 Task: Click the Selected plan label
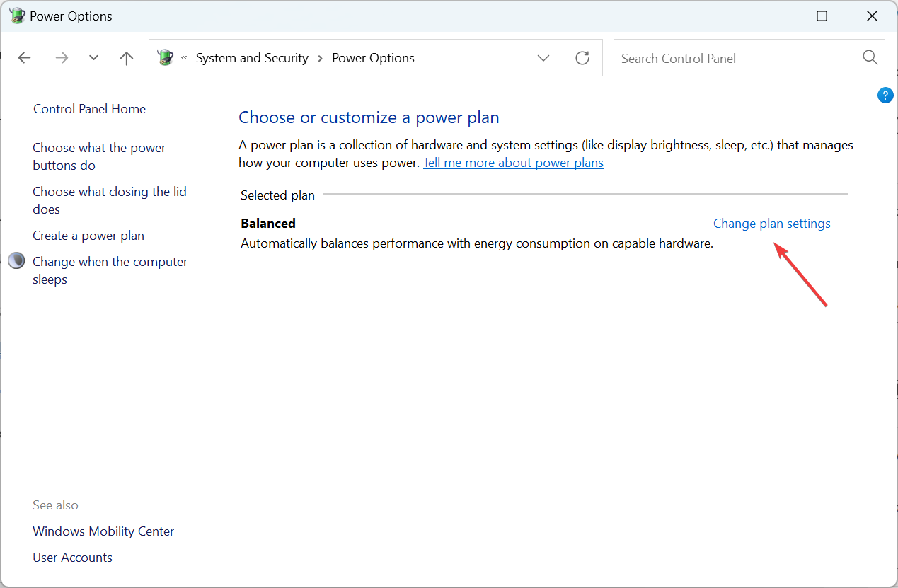point(277,195)
